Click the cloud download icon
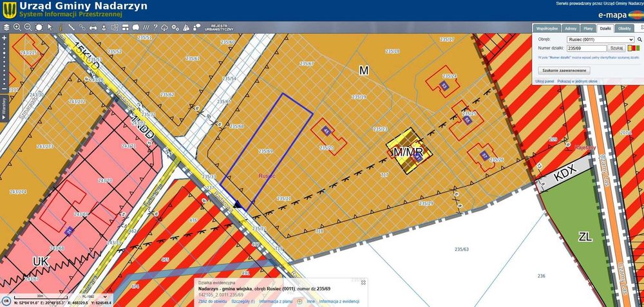Viewport: 644px width, 307px height. tap(165, 28)
